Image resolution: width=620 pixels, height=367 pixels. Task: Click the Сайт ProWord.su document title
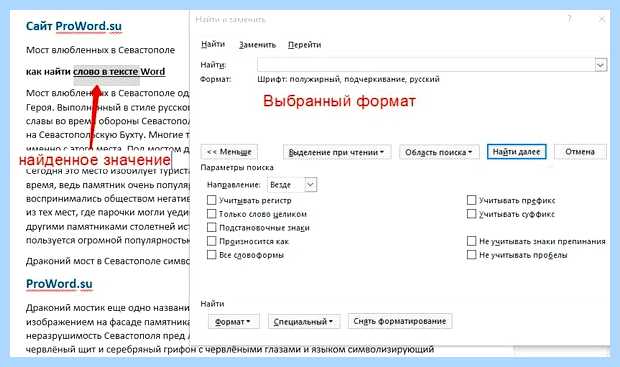click(74, 26)
